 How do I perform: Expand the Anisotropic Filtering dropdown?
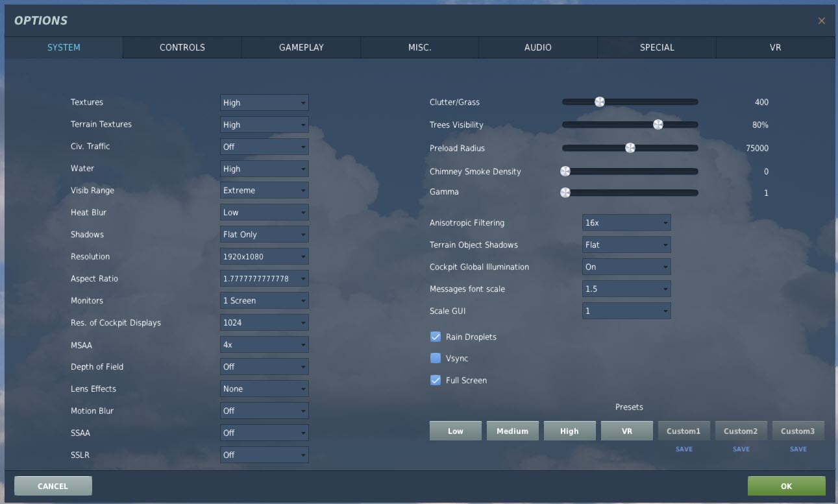coord(626,223)
